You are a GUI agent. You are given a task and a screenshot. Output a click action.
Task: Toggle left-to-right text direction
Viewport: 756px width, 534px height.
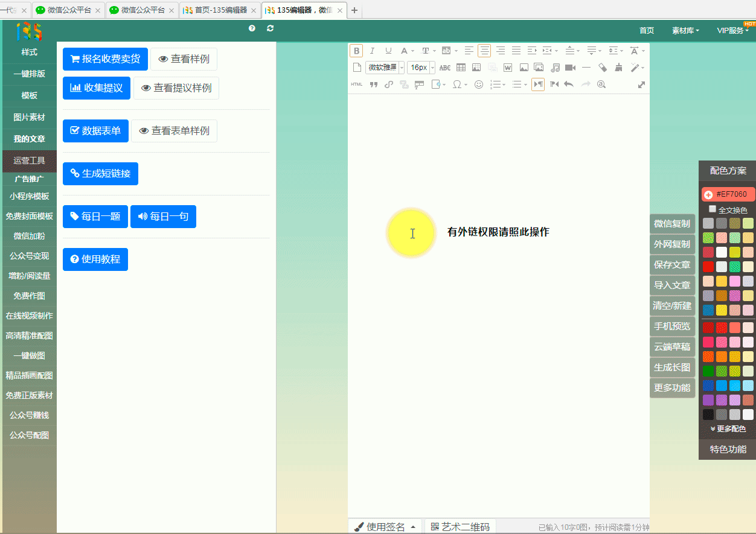pos(538,84)
